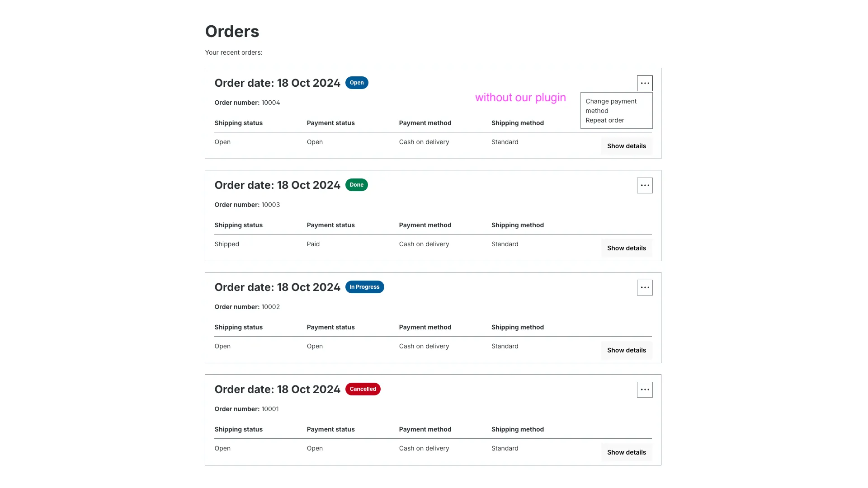Click the Shipped status of order 10003
This screenshot has height=488, width=868.
click(226, 244)
